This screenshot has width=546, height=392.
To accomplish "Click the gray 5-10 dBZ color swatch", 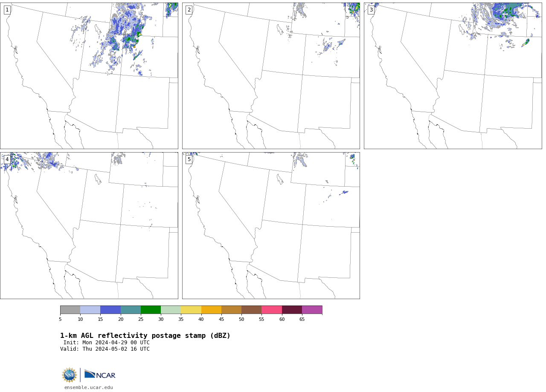I will 70,310.
